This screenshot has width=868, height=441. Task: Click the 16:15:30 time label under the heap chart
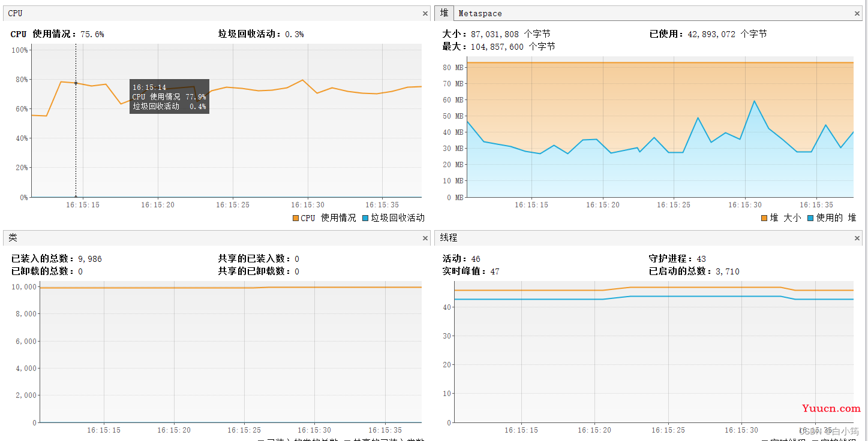click(x=745, y=204)
